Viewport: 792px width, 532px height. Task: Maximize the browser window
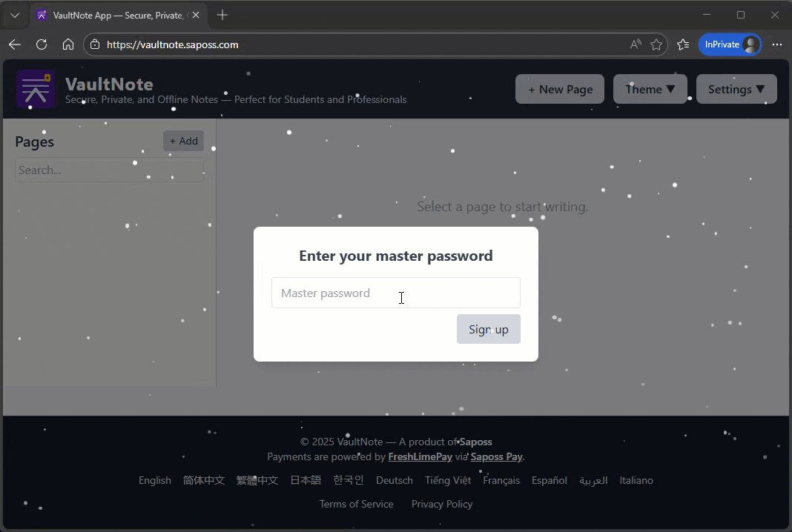click(x=741, y=15)
